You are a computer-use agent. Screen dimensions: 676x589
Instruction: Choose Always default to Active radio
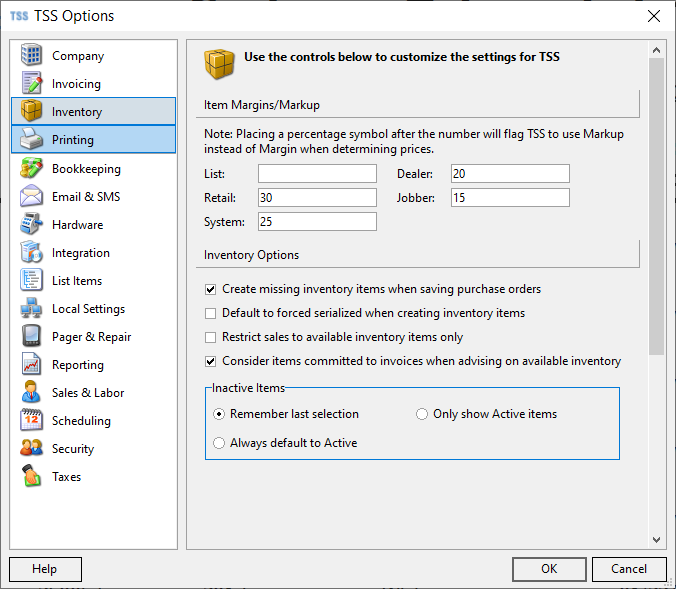point(219,443)
